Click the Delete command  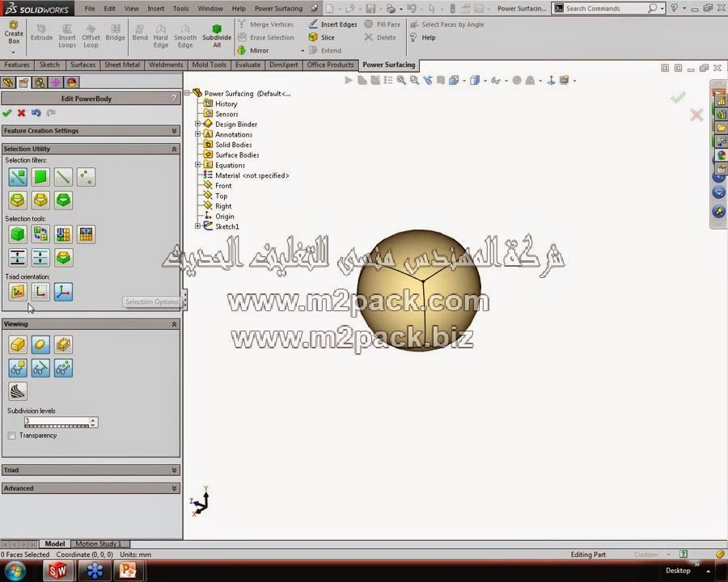(380, 37)
